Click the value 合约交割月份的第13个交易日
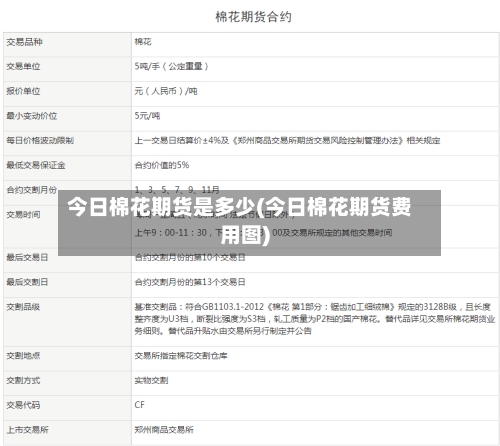Viewport: 500px width, 446px height. [x=190, y=282]
